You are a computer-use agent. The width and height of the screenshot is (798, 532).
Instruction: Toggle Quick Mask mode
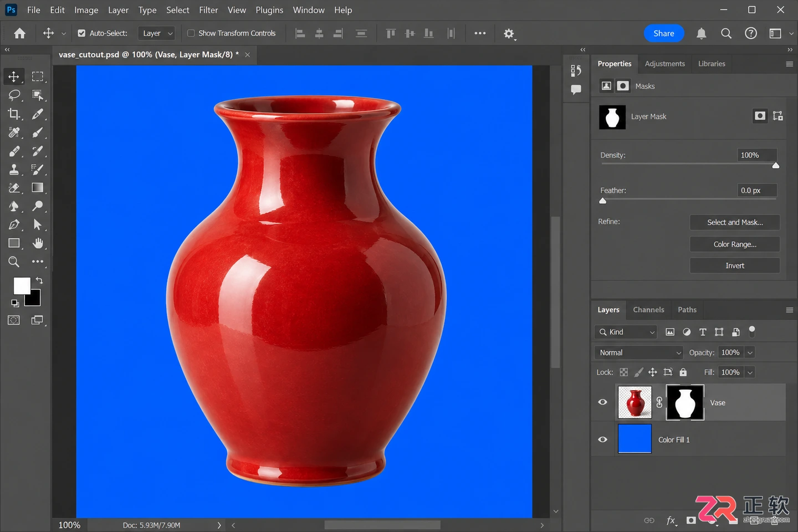[x=14, y=320]
